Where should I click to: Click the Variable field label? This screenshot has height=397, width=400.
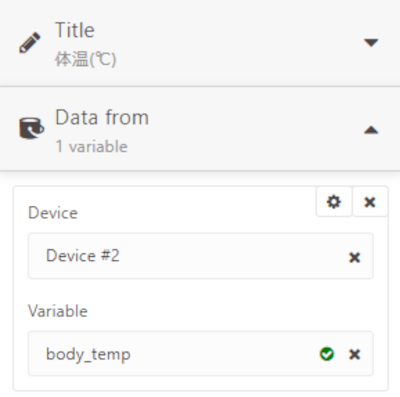click(58, 311)
